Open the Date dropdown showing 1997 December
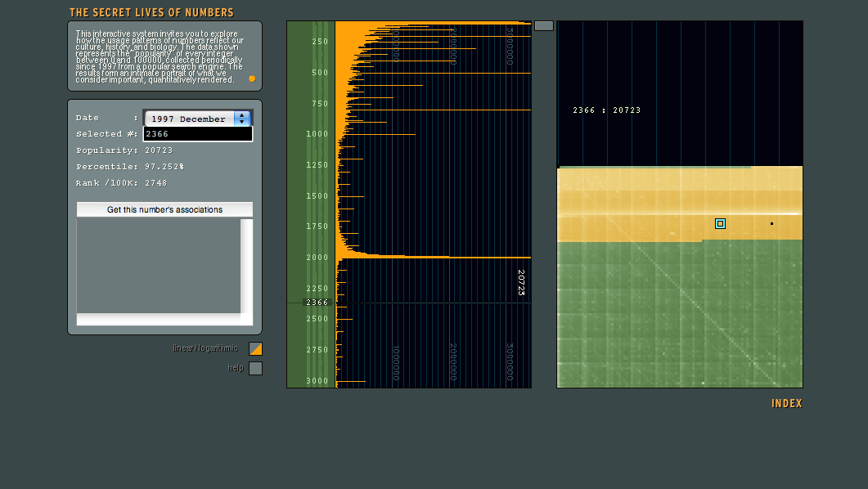The height and width of the screenshot is (489, 868). click(x=198, y=119)
